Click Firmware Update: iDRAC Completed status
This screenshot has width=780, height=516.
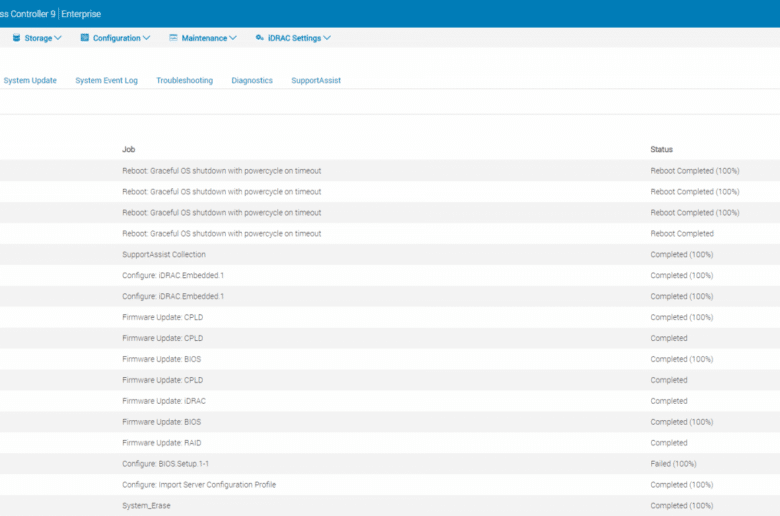669,401
